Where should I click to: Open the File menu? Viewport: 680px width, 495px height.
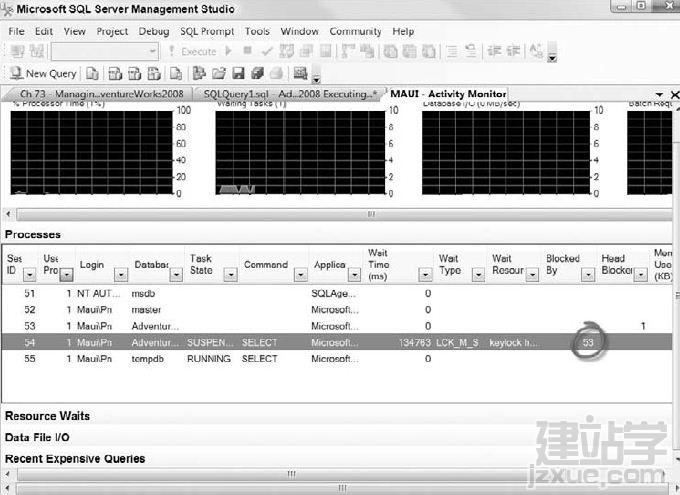click(16, 31)
